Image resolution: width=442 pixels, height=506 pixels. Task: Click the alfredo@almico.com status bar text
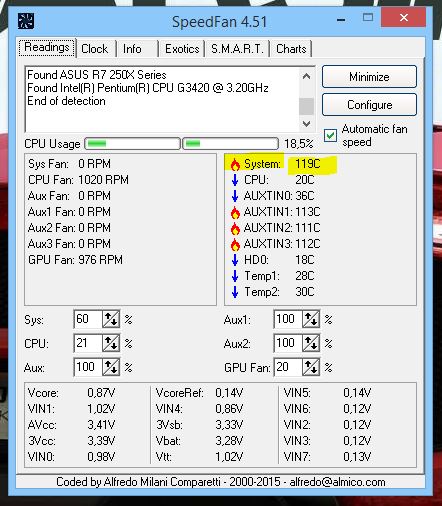pos(337,482)
